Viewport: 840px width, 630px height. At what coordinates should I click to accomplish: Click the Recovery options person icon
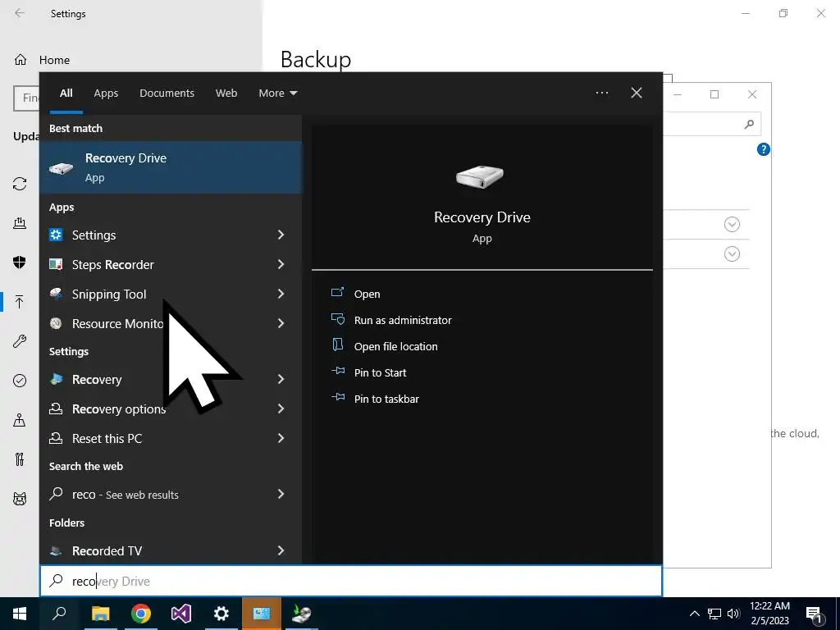coord(56,409)
